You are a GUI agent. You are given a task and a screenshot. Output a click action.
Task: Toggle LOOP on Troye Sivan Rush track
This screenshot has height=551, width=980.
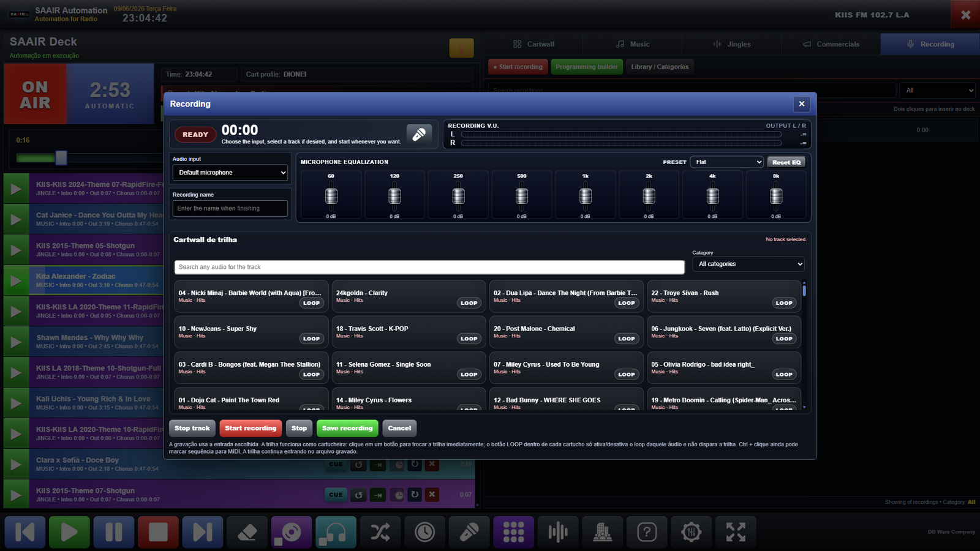coord(784,303)
